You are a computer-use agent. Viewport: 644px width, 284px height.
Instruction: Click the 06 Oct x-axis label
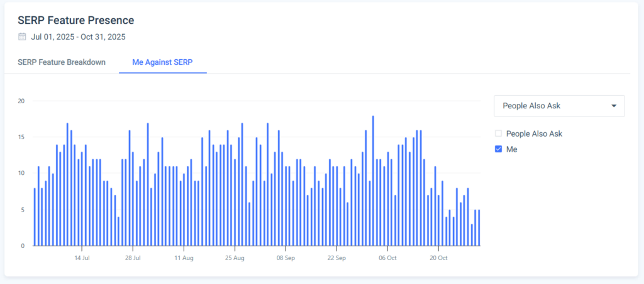pos(387,258)
